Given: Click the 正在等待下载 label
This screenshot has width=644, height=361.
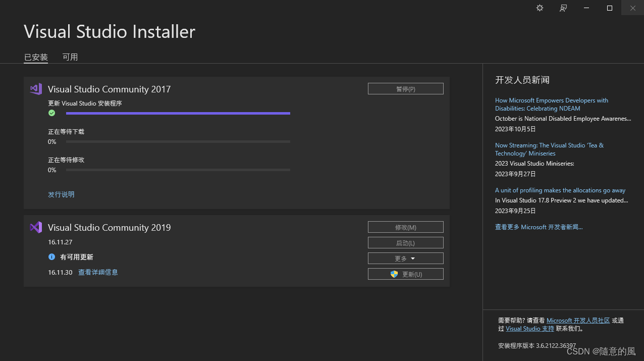Looking at the screenshot, I should pyautogui.click(x=66, y=132).
